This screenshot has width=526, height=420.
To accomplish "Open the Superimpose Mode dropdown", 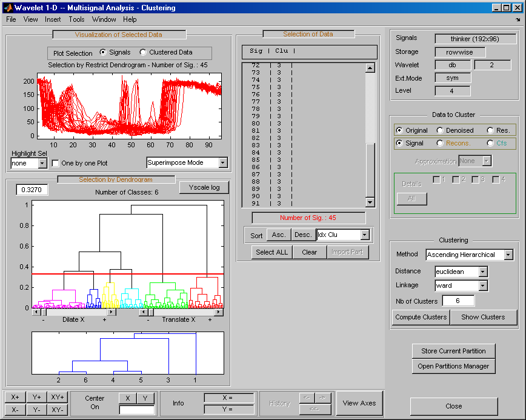I will [222, 162].
